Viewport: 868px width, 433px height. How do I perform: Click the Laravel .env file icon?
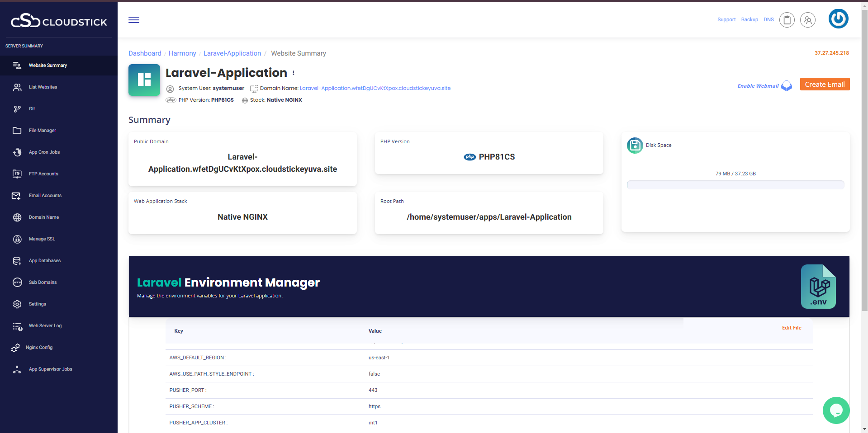tap(818, 287)
